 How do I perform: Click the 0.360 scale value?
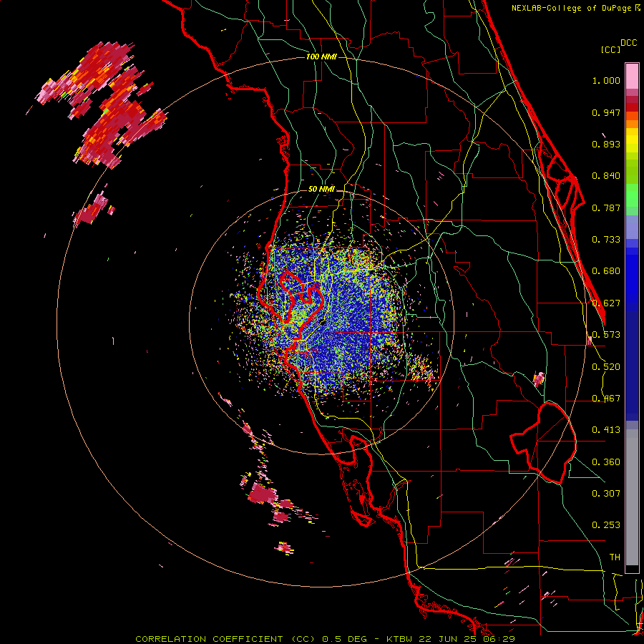pyautogui.click(x=606, y=462)
